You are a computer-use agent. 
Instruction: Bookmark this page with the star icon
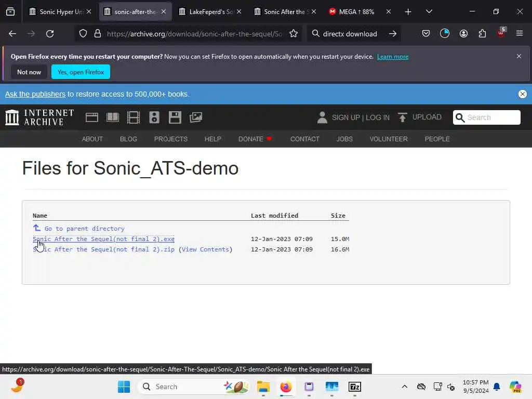(294, 34)
